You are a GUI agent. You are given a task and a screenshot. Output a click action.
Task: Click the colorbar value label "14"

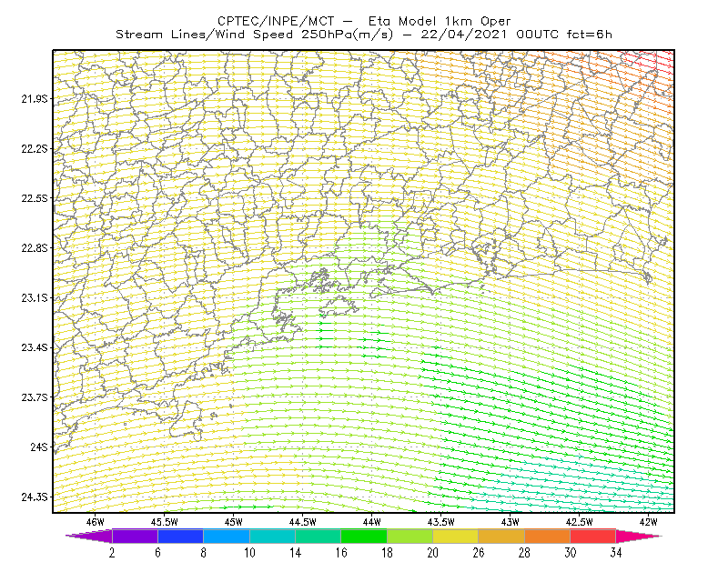(295, 553)
